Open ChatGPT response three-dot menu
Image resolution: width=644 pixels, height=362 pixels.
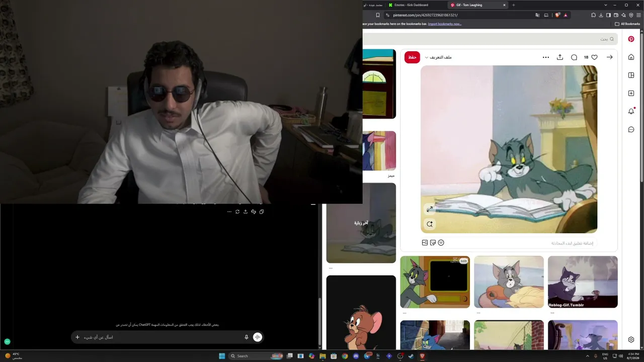[x=229, y=212]
